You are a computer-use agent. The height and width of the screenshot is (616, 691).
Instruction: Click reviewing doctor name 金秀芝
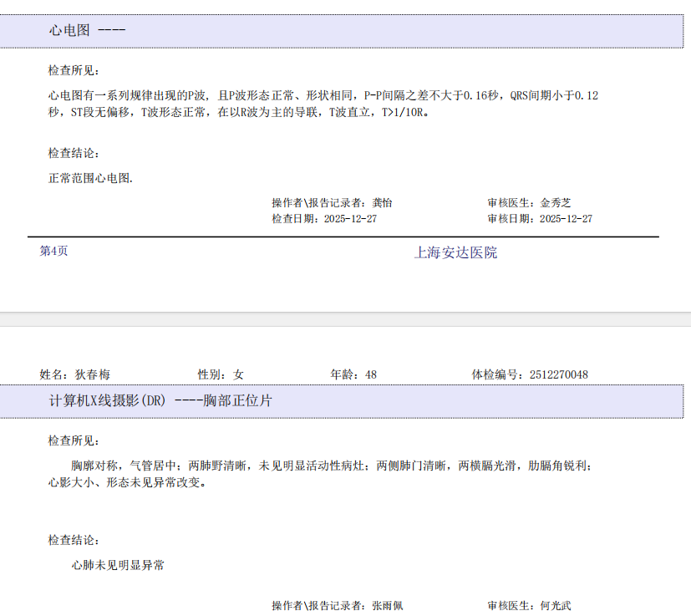[x=556, y=202]
